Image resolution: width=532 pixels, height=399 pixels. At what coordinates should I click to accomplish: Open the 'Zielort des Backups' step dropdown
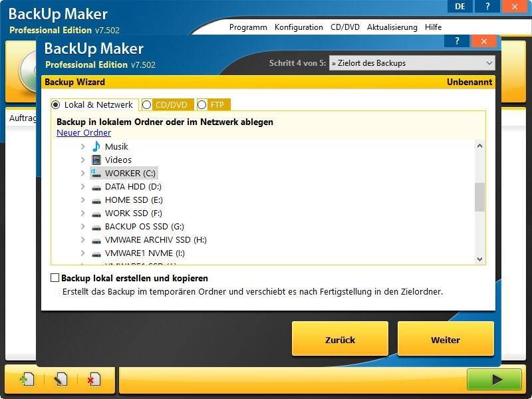412,63
